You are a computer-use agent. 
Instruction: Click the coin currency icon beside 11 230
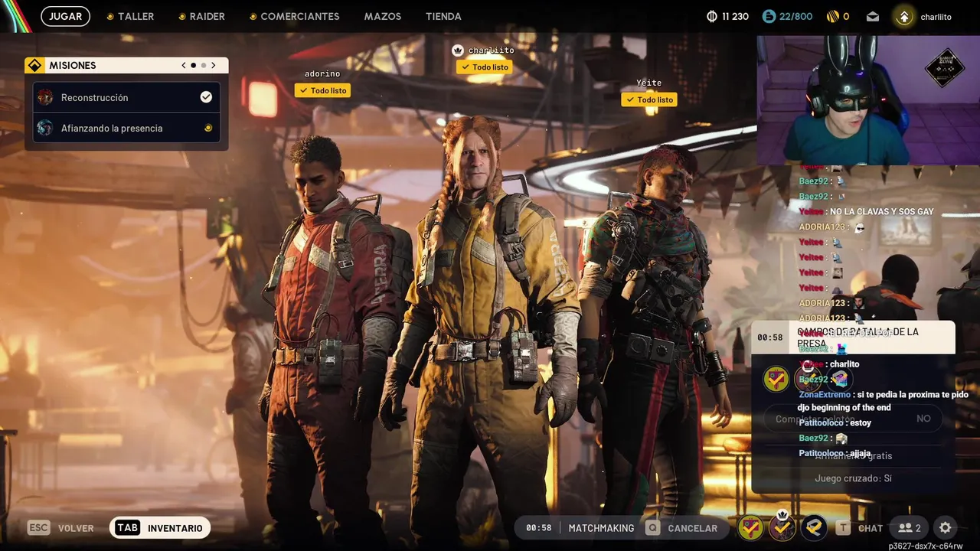pyautogui.click(x=711, y=16)
